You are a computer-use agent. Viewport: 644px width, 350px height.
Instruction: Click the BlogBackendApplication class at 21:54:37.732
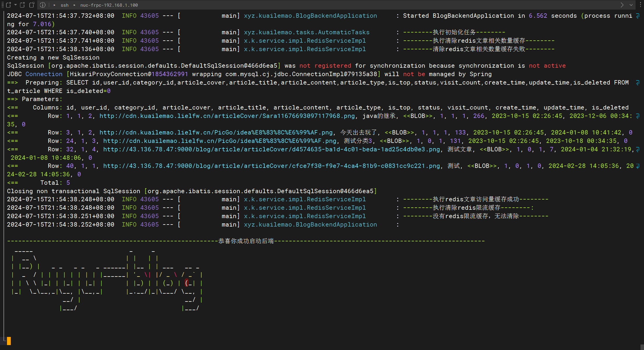click(x=310, y=16)
